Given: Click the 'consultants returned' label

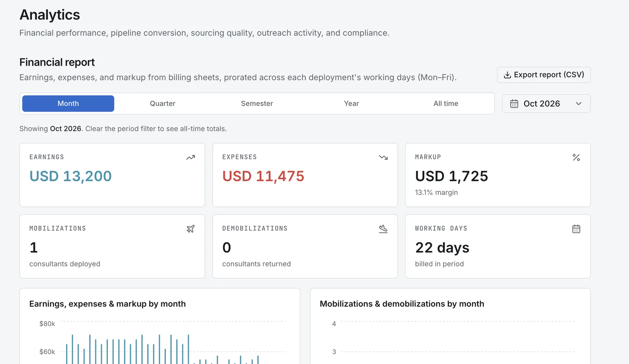Looking at the screenshot, I should 257,264.
